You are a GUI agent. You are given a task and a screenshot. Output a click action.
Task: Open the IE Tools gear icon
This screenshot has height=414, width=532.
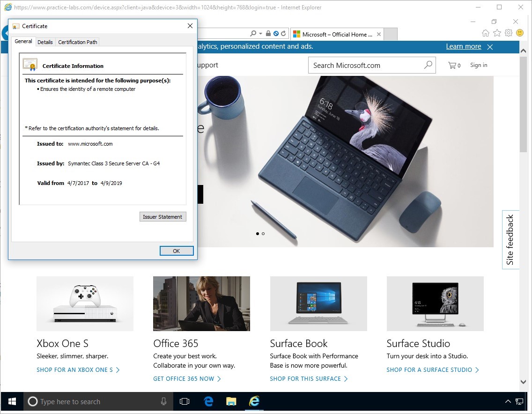(x=509, y=33)
